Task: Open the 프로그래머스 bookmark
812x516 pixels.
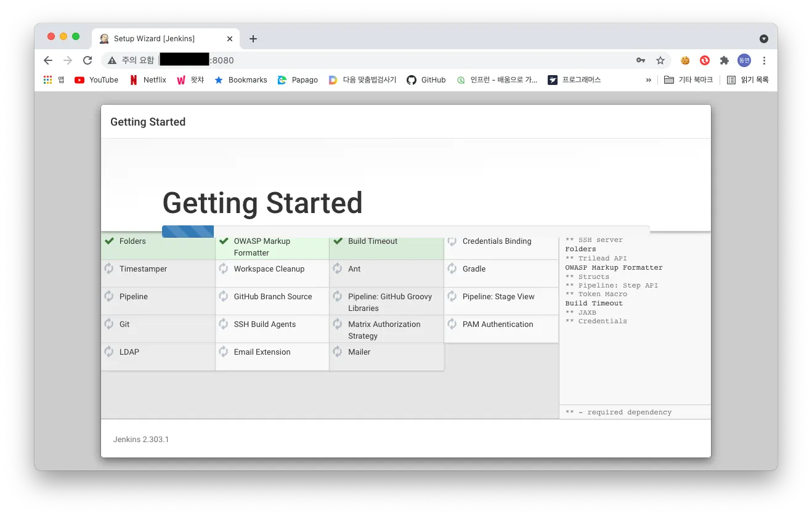Action: [574, 80]
